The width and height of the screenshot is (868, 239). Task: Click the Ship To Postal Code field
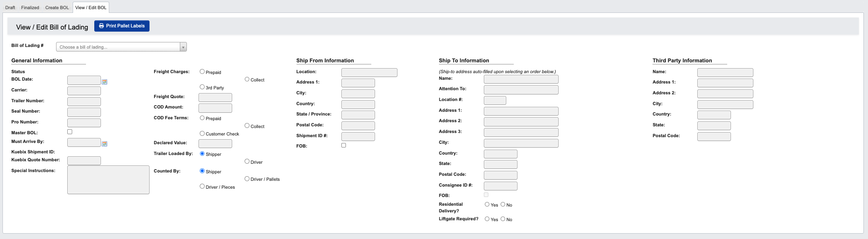coord(500,175)
